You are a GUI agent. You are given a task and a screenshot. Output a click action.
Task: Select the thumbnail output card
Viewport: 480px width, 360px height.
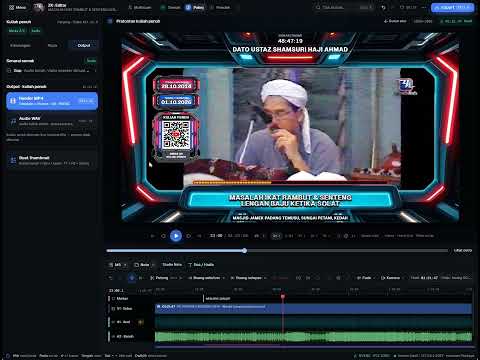pyautogui.click(x=52, y=160)
